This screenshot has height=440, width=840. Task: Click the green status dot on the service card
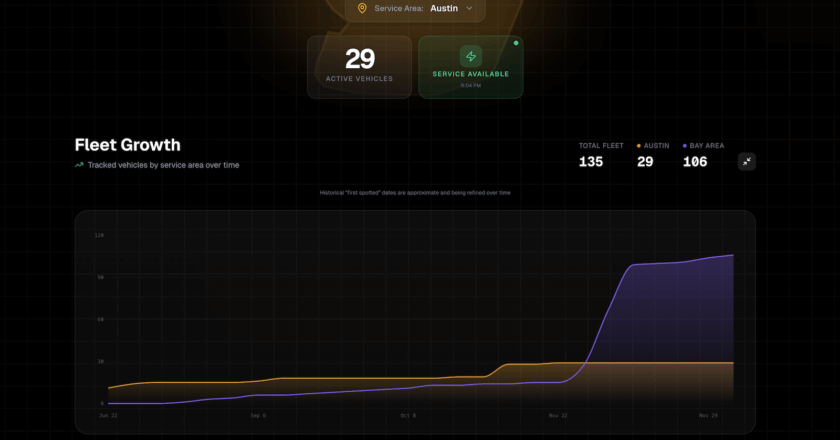(516, 43)
